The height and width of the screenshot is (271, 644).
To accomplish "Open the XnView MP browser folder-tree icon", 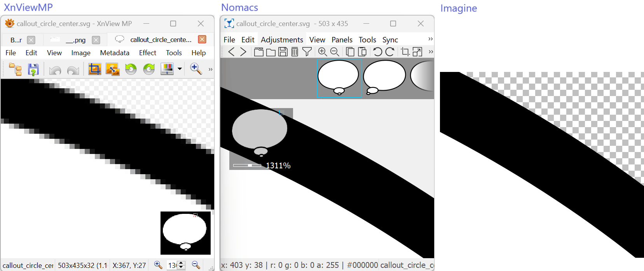I will pos(16,69).
